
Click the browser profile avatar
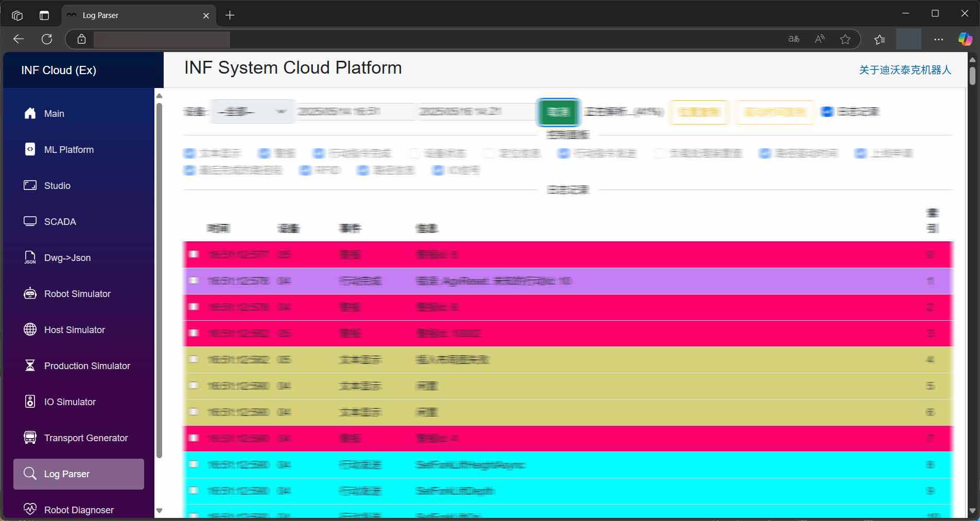click(909, 39)
